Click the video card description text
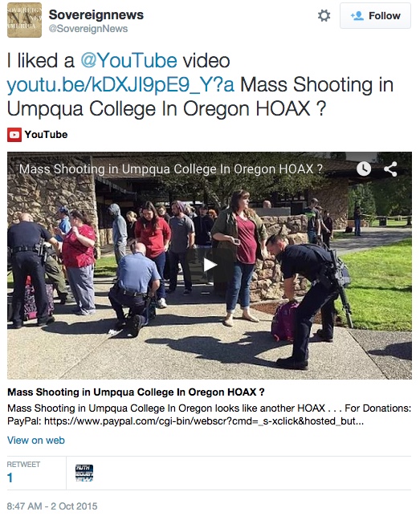This screenshot has width=420, height=516. coord(209,415)
